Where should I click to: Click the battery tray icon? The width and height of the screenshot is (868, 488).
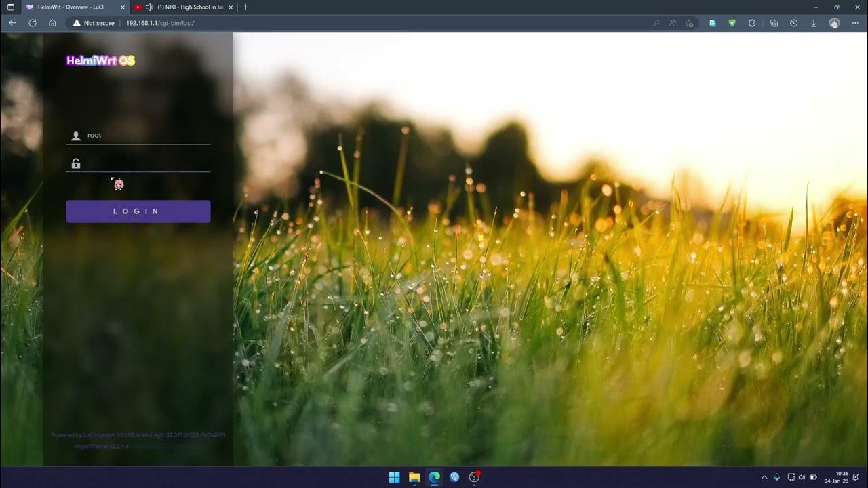(813, 477)
